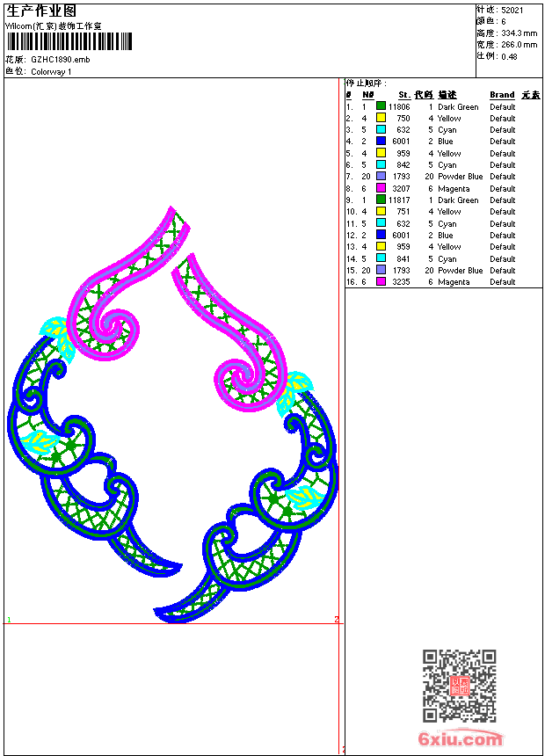Click the stitch count value 52021
The height and width of the screenshot is (756, 545).
click(x=512, y=10)
